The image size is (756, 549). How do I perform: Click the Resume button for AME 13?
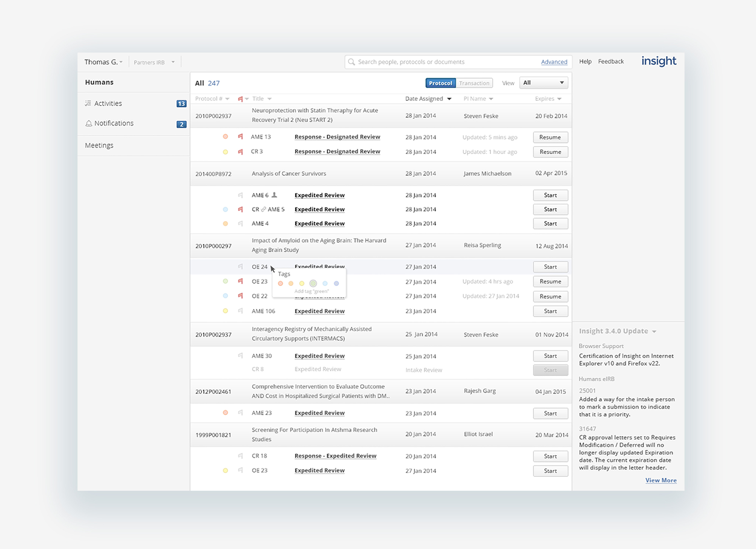(550, 137)
